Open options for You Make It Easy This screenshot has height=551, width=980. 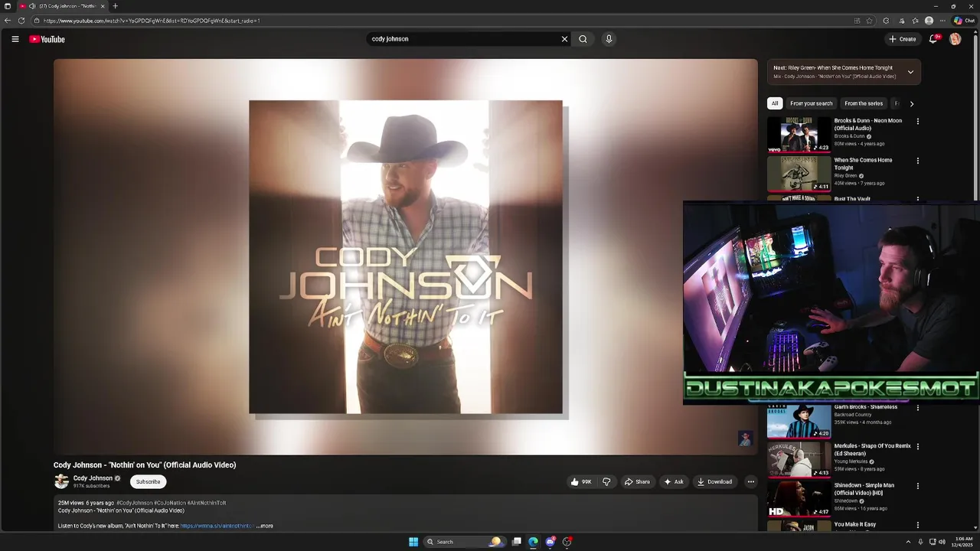(917, 525)
